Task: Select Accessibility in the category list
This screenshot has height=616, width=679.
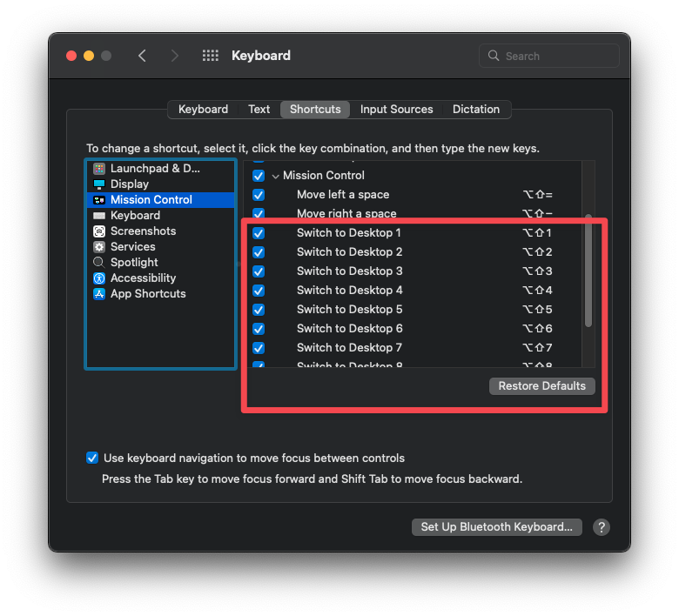Action: (x=161, y=278)
